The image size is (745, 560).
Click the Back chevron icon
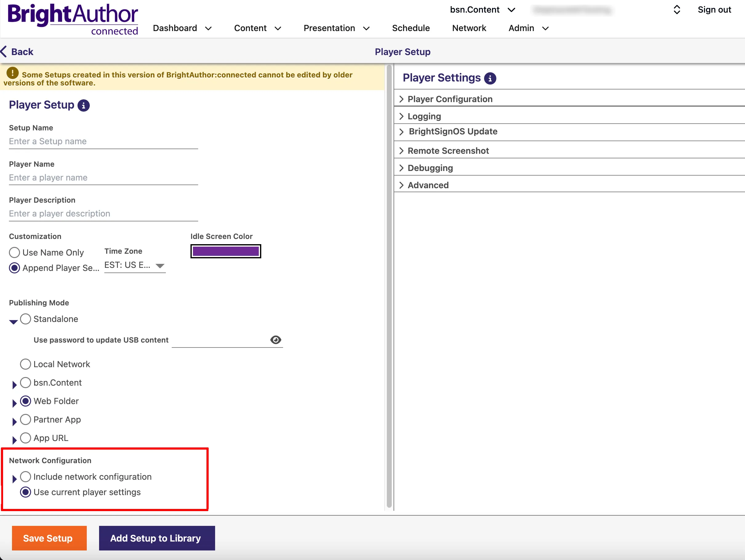[4, 51]
